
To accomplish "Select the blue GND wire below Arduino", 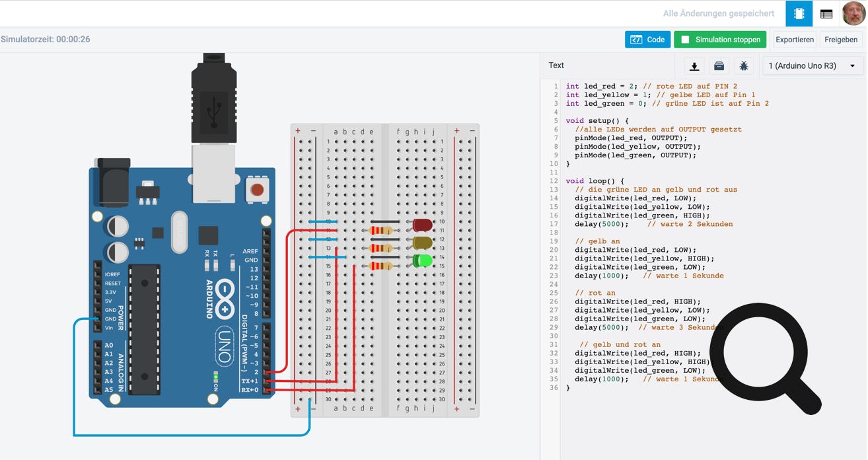I will pos(192,435).
